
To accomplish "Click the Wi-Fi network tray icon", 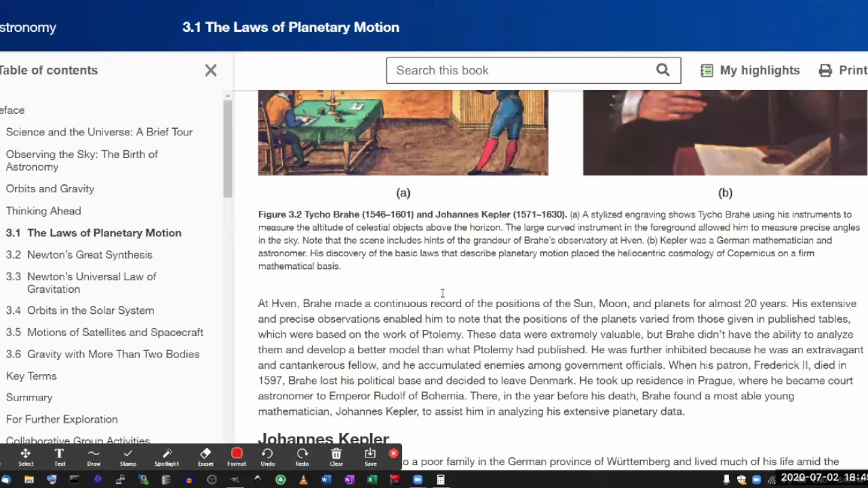I will [x=772, y=480].
